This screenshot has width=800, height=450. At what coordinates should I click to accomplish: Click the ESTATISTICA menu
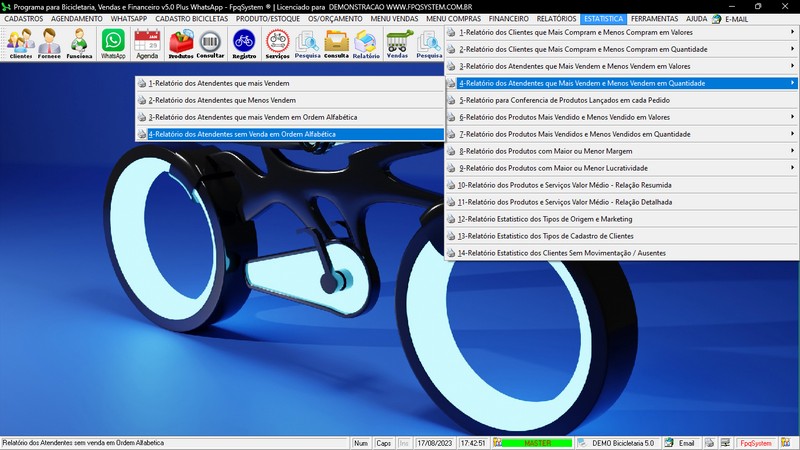tap(604, 19)
